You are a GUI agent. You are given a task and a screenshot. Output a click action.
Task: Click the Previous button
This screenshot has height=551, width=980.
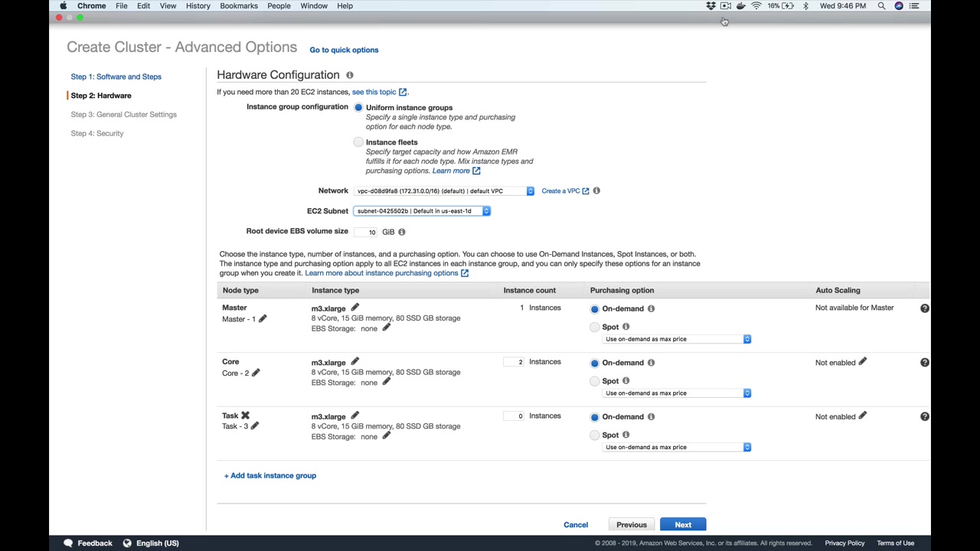632,525
